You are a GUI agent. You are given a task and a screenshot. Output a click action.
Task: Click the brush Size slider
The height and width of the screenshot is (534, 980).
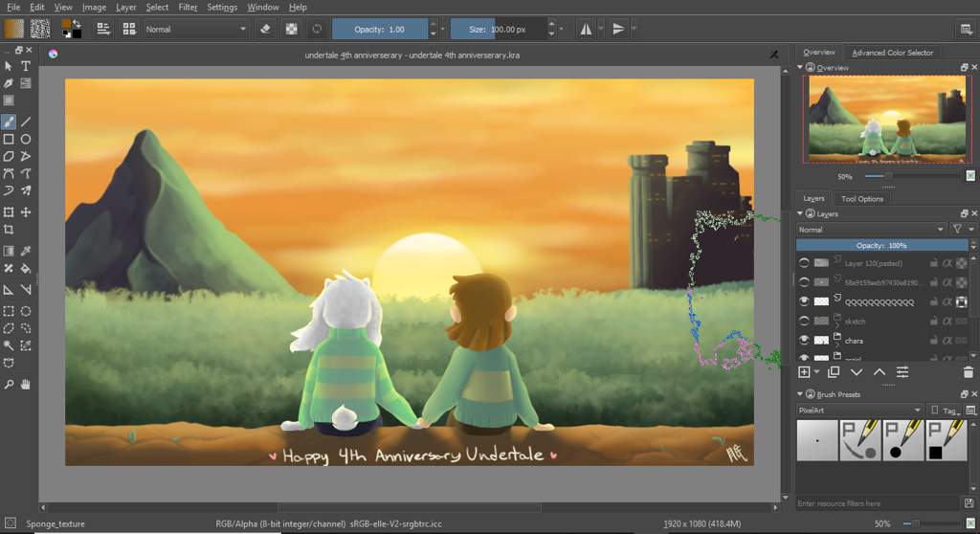point(498,29)
